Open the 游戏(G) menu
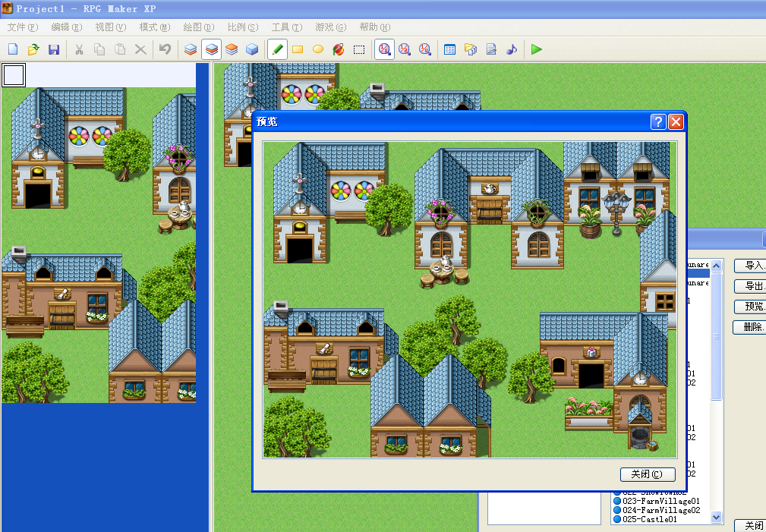 331,27
